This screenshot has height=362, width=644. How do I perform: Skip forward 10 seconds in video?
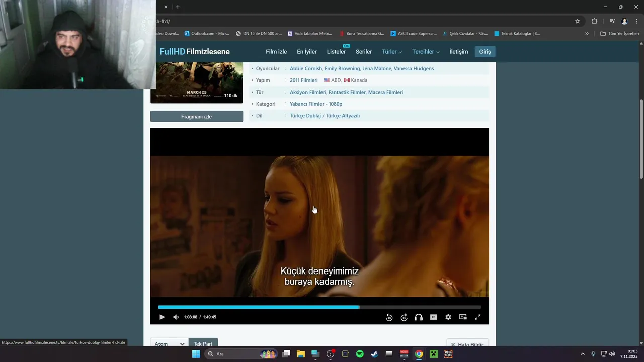pyautogui.click(x=404, y=317)
